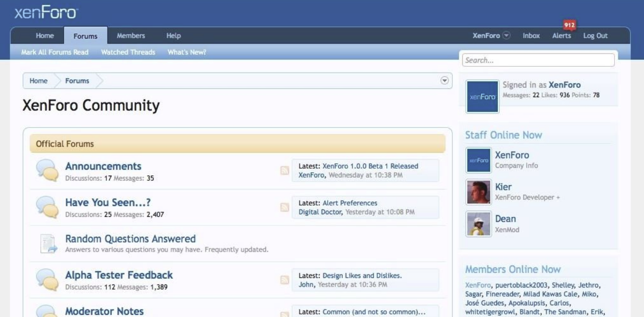This screenshot has width=644, height=317.
Task: Click the XenForo logo in the header
Action: pos(46,13)
